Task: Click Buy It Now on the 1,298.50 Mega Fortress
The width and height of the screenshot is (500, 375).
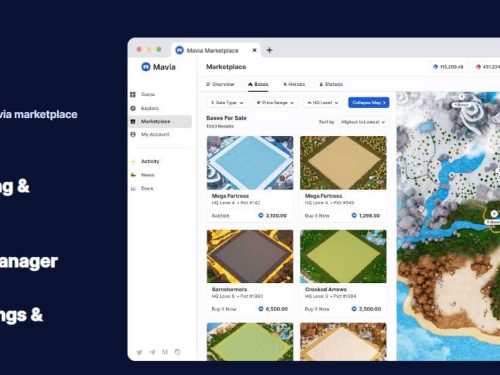Action: (317, 216)
